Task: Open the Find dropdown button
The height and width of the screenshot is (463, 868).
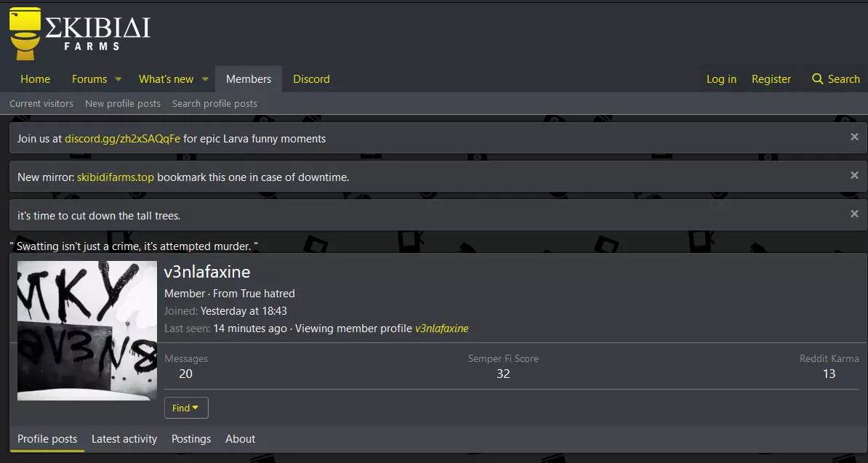Action: coord(186,408)
